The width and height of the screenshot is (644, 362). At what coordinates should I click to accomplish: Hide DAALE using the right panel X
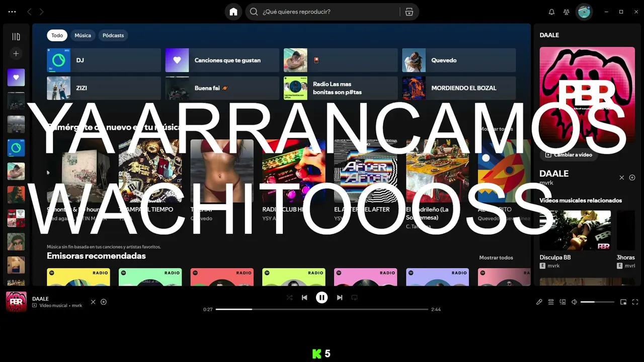pos(622,177)
